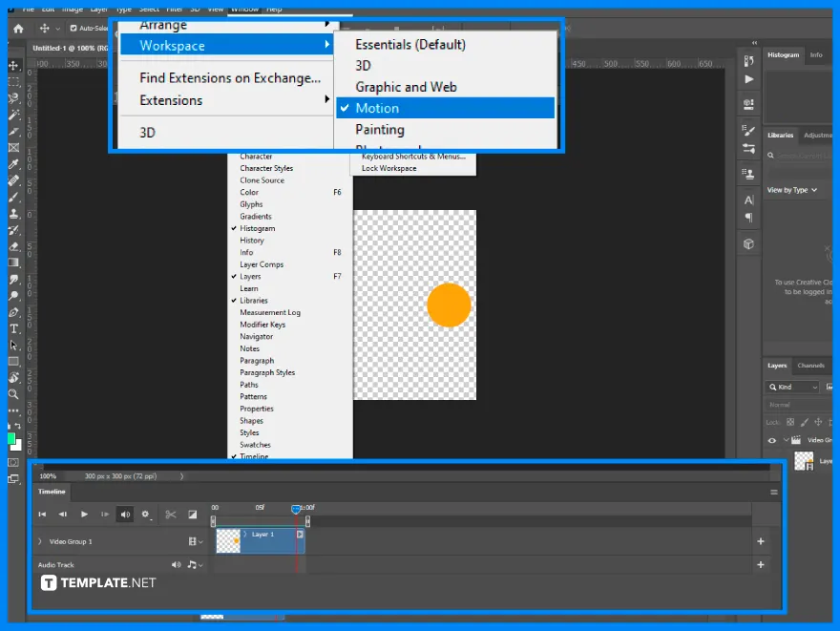Toggle Layer 1 visibility eye icon
Screen dimensions: 840x631
[x=771, y=460]
